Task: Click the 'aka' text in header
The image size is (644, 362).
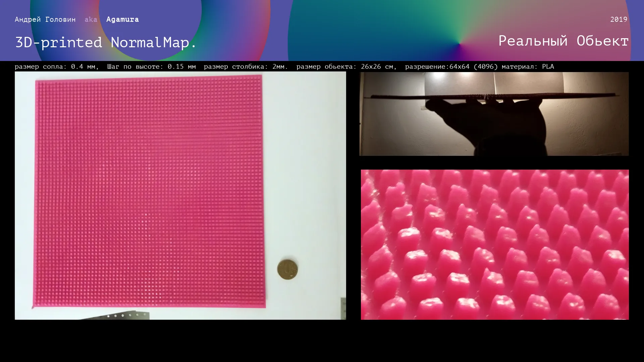Action: coord(91,19)
